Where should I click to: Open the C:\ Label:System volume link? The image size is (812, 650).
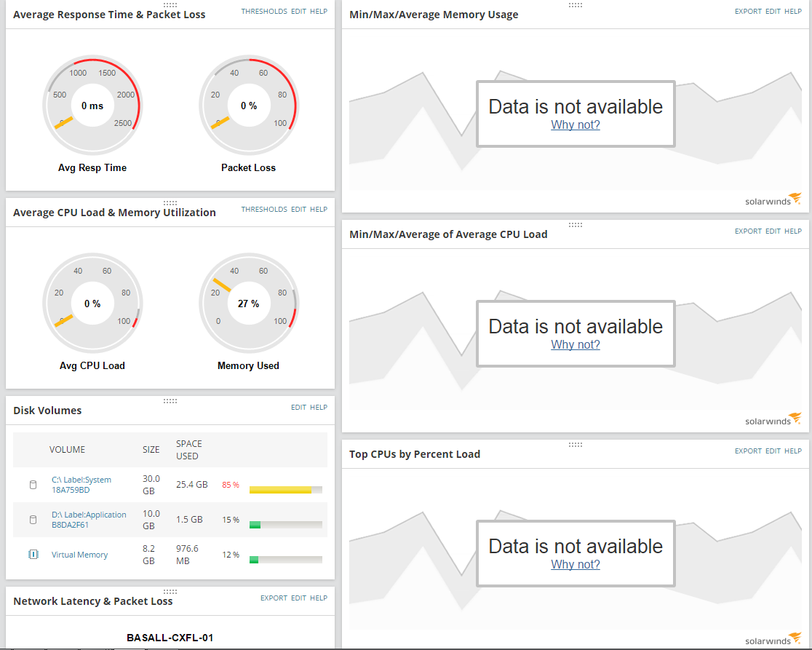click(x=81, y=485)
